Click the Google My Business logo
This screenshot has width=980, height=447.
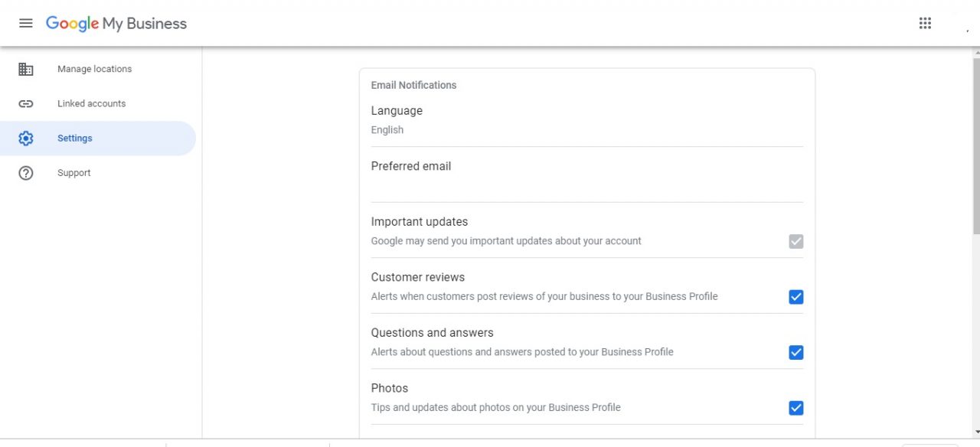pos(116,24)
